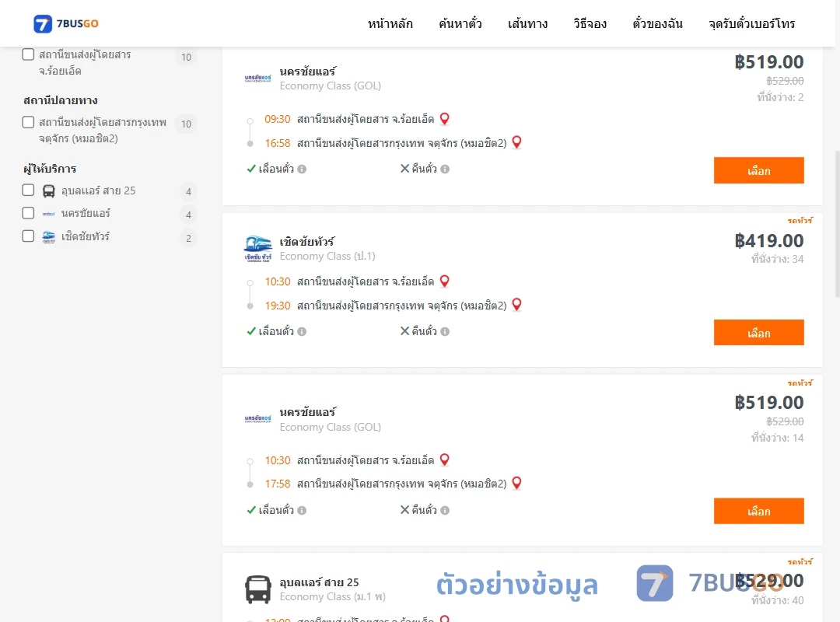Image resolution: width=840 pixels, height=622 pixels.
Task: Open ตั๋วของฉัน menu item
Action: pyautogui.click(x=657, y=23)
